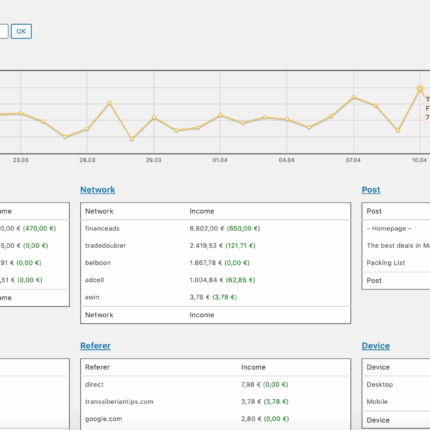
Task: Select the transsiberiantips.com referer row
Action: (215, 402)
